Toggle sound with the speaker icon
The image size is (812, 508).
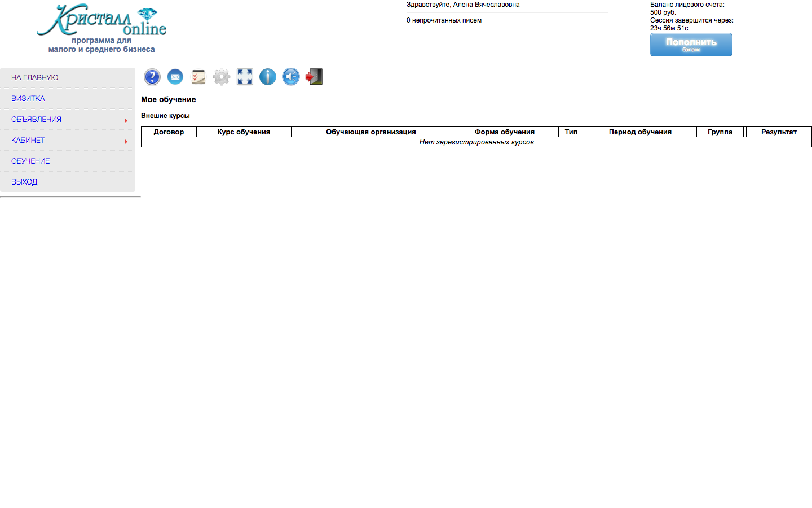pos(291,77)
